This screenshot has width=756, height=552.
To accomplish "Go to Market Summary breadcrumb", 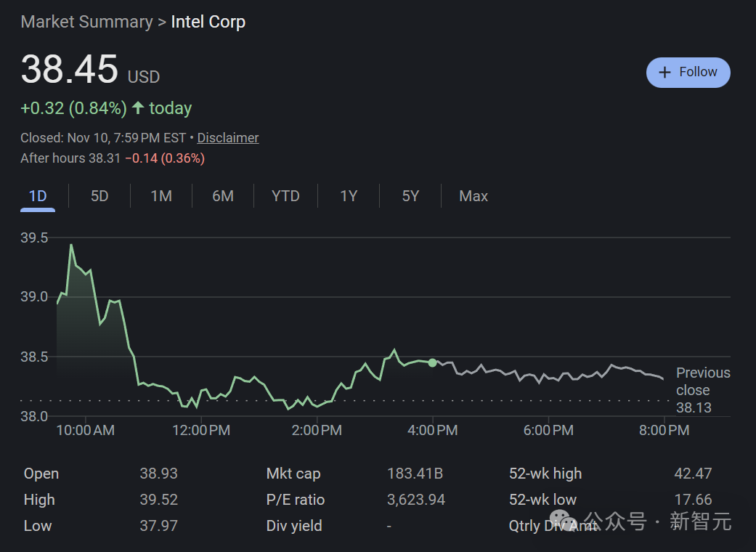I will click(x=86, y=23).
